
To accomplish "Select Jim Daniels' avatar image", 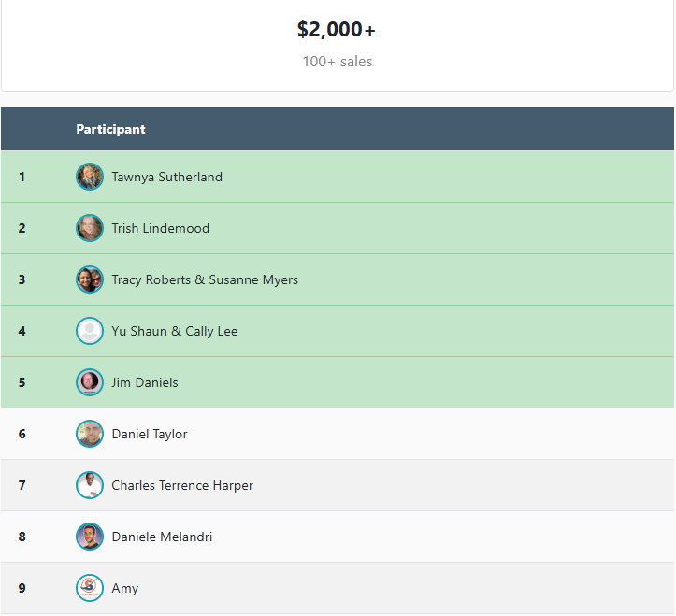I will 90,382.
